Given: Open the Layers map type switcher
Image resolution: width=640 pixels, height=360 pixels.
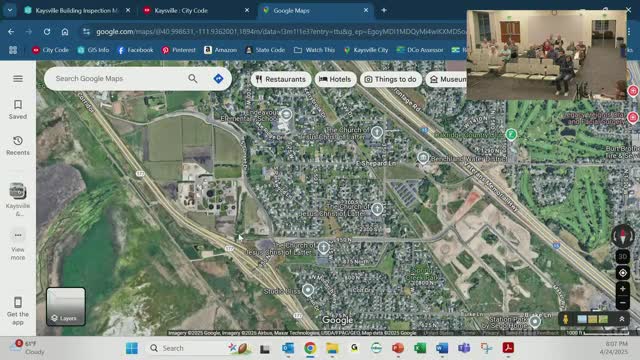Looking at the screenshot, I should click(x=66, y=307).
